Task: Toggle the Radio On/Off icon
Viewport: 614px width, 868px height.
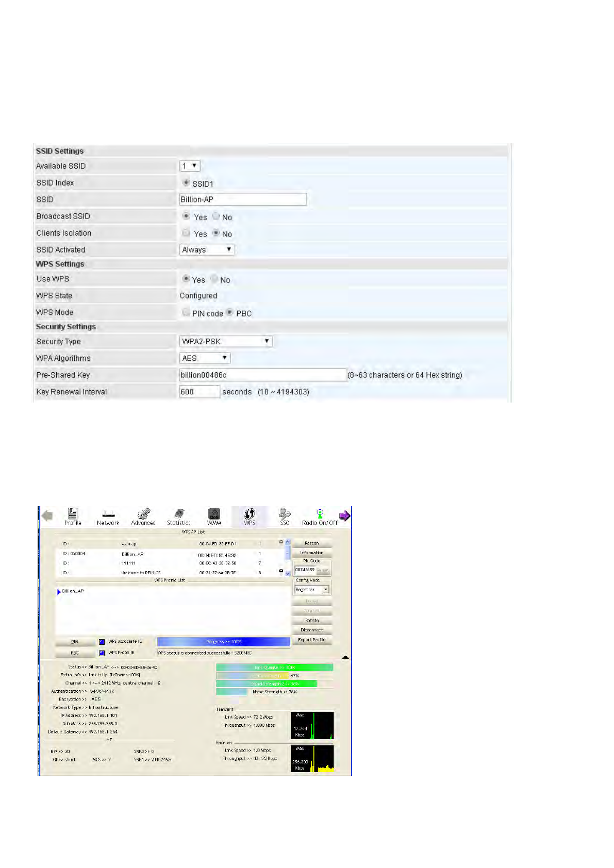Action: point(320,516)
